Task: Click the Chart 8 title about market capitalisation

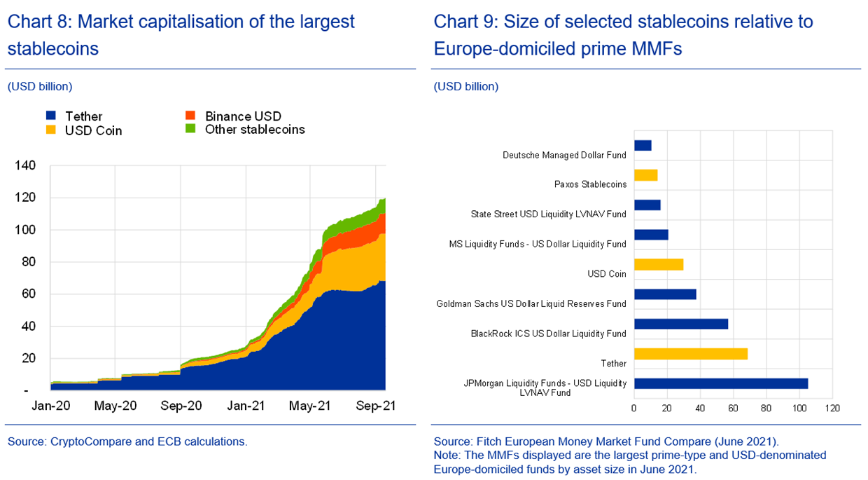Action: pyautogui.click(x=181, y=35)
